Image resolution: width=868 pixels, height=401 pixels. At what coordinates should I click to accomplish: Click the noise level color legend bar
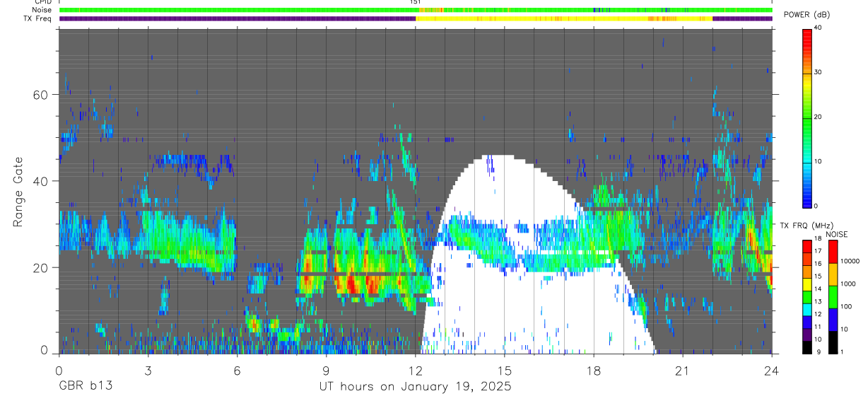[x=832, y=296]
